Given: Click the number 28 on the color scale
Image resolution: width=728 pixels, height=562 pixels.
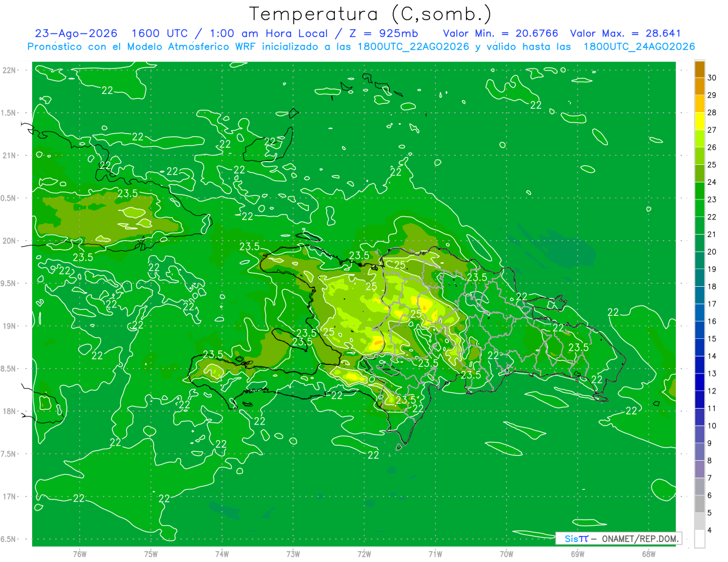Looking at the screenshot, I should [712, 113].
